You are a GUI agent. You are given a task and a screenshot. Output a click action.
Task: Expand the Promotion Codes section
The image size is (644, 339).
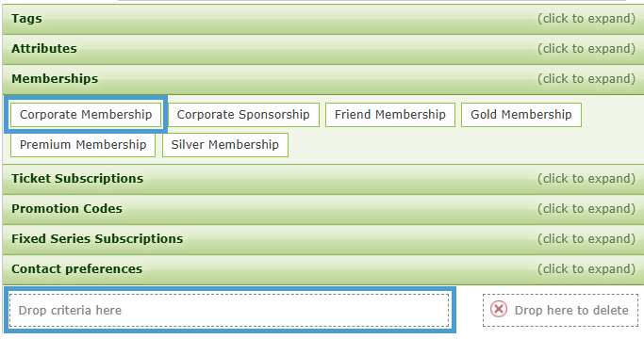(x=323, y=209)
